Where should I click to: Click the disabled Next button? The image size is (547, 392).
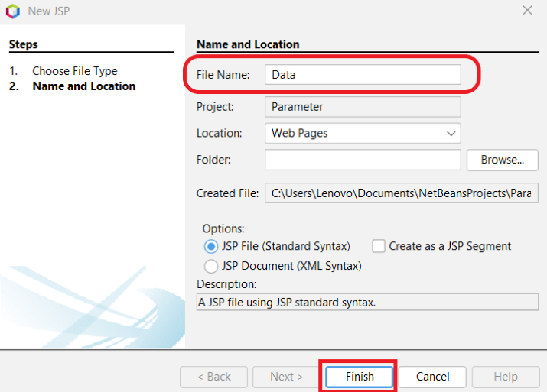click(286, 377)
